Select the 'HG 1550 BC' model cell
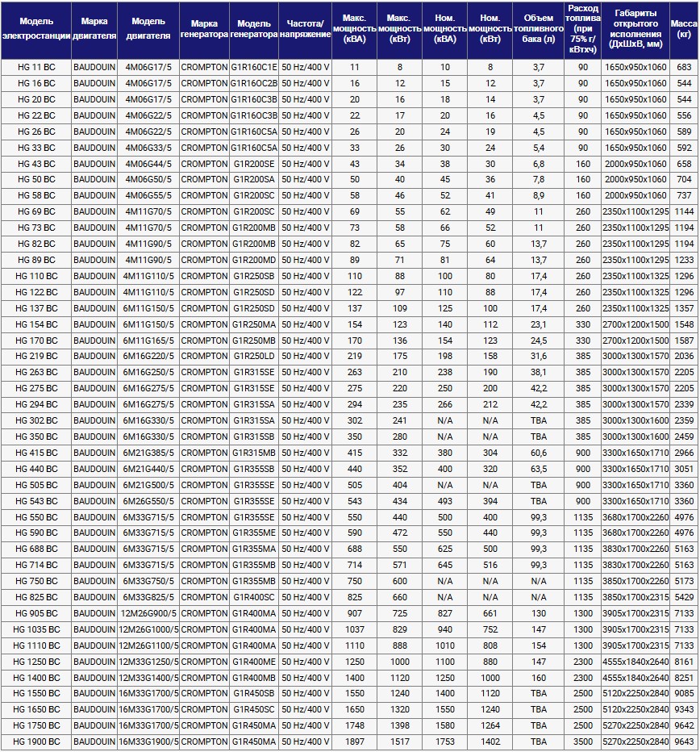 (36, 693)
